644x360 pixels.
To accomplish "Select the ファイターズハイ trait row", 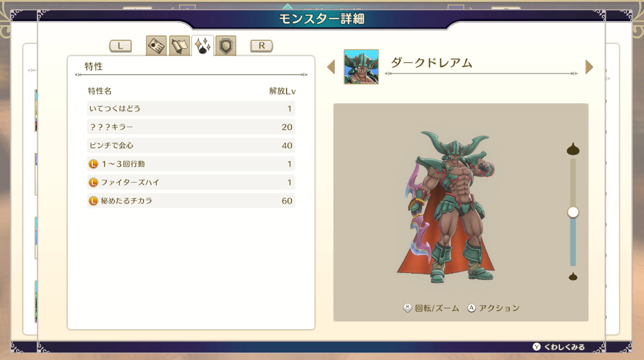I will click(x=191, y=182).
